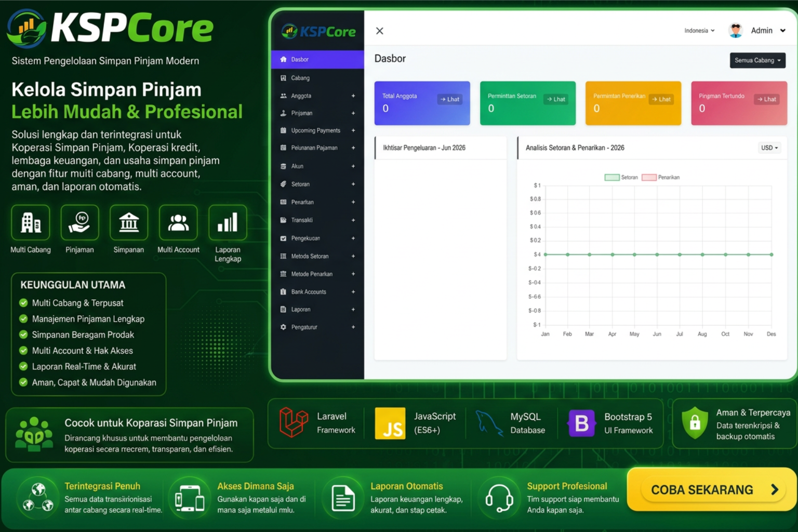Open the Indonesia language dropdown
This screenshot has height=532, width=798.
coord(699,31)
